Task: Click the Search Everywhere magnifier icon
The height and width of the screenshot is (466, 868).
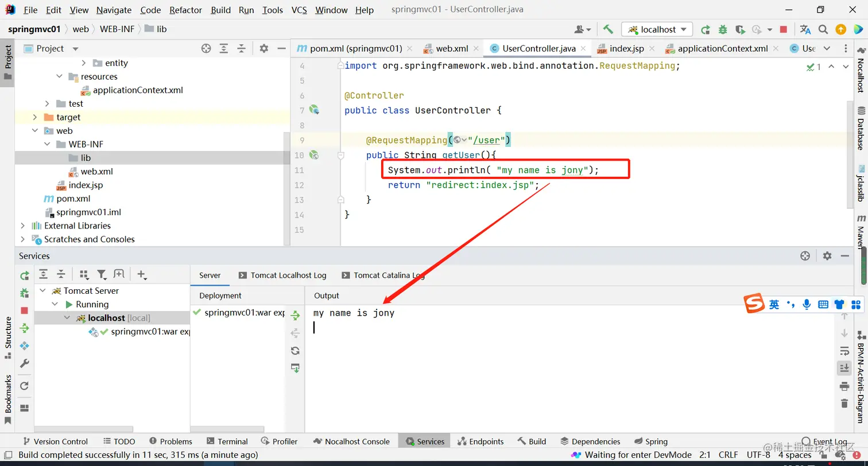Action: click(x=823, y=29)
